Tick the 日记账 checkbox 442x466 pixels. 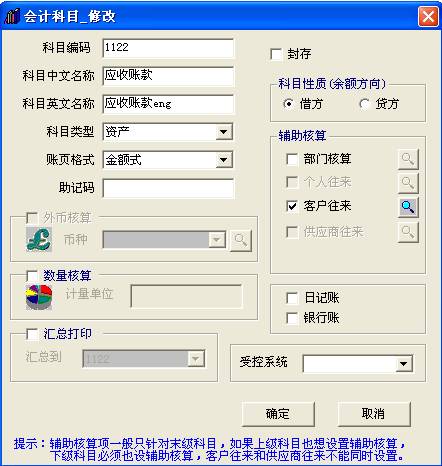[292, 298]
